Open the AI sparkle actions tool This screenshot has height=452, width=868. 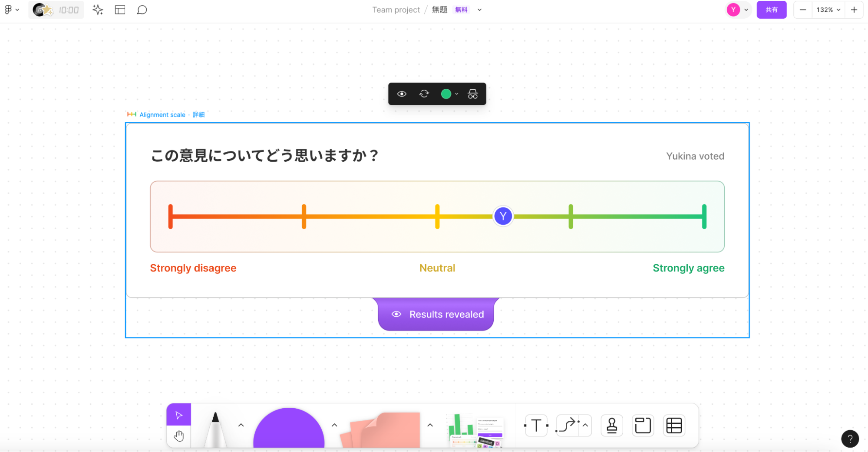pyautogui.click(x=98, y=10)
